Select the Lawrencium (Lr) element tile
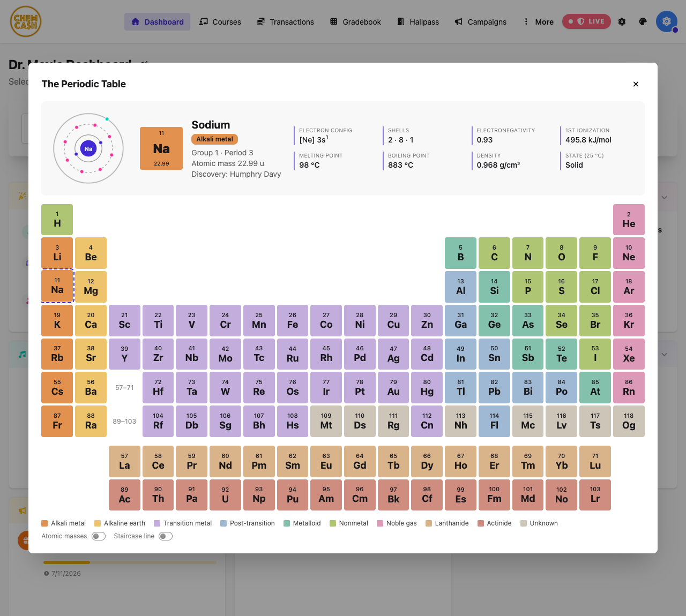This screenshot has height=616, width=686. pos(595,495)
